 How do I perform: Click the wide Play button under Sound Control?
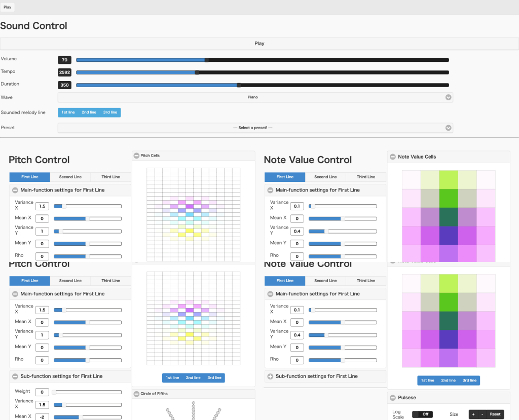click(259, 44)
